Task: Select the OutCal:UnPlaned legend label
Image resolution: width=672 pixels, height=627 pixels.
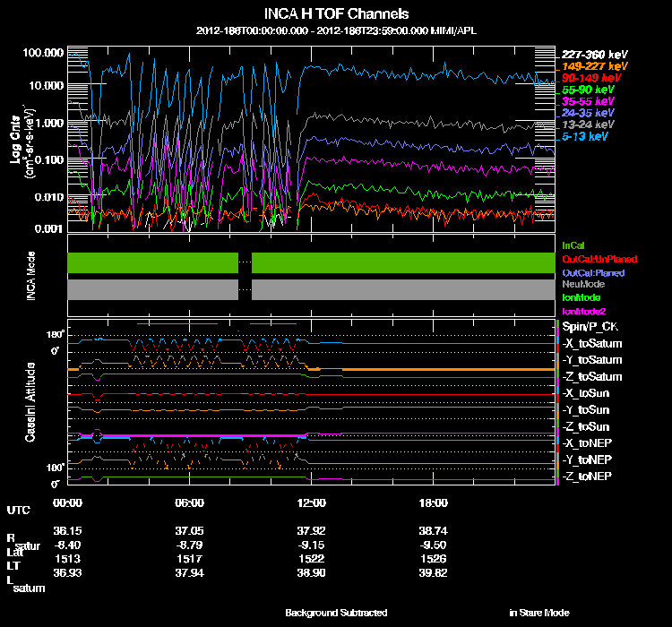Action: (x=592, y=258)
